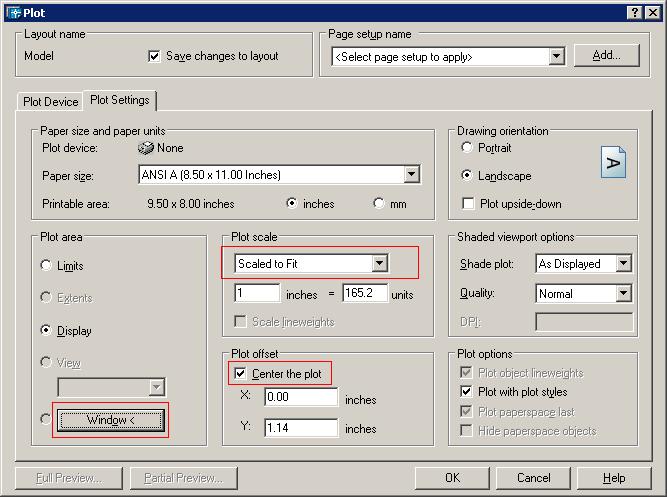Switch to the Plot Settings tab
The width and height of the screenshot is (667, 497).
120,100
